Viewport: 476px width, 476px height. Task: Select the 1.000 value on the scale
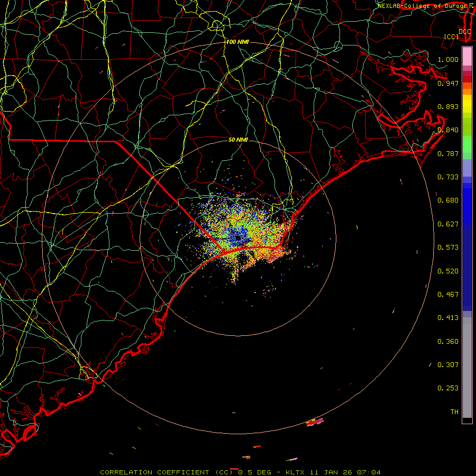[x=448, y=59]
